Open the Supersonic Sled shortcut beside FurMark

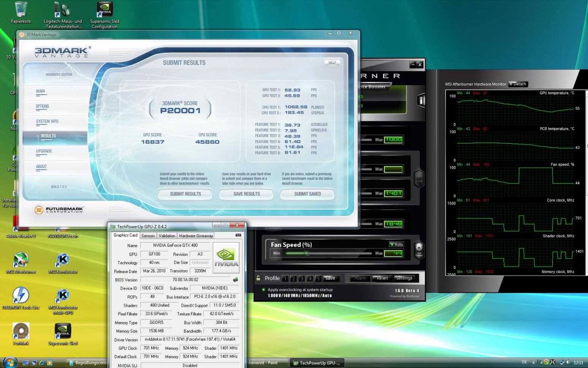[63, 334]
